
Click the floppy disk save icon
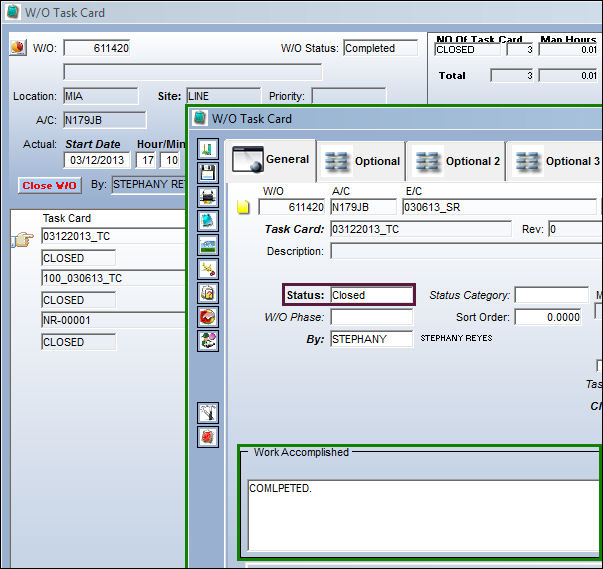click(x=208, y=173)
